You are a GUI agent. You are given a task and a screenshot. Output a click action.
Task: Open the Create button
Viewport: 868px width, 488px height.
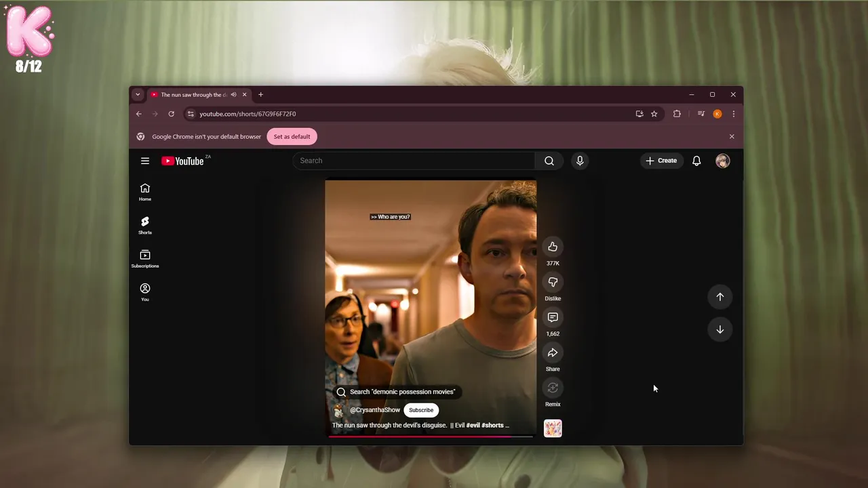tap(661, 161)
